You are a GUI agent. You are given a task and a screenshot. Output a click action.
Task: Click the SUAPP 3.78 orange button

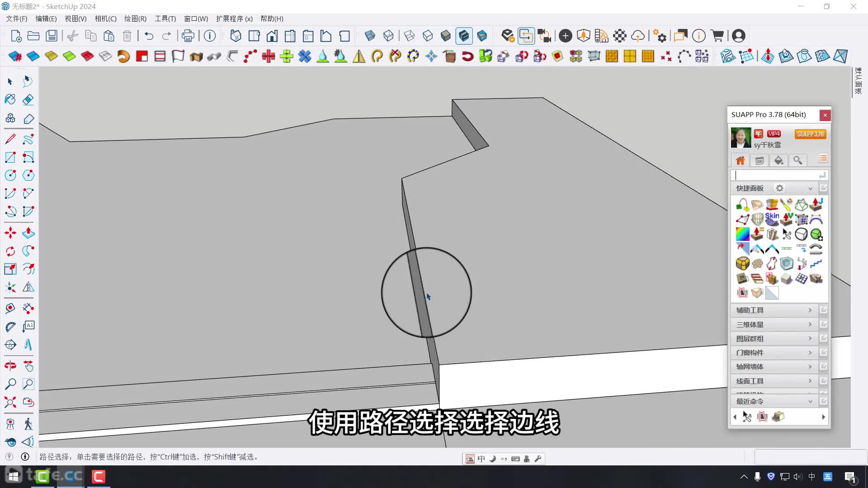810,134
